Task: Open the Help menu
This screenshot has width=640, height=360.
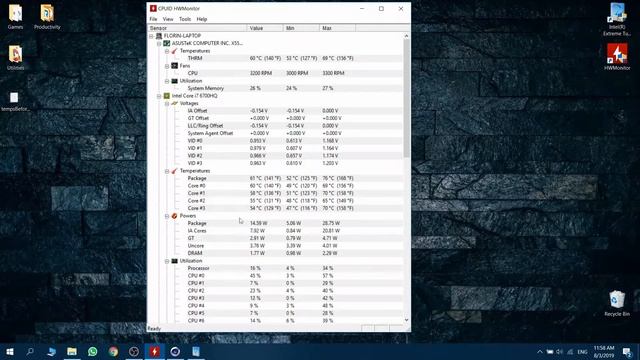Action: (x=202, y=19)
